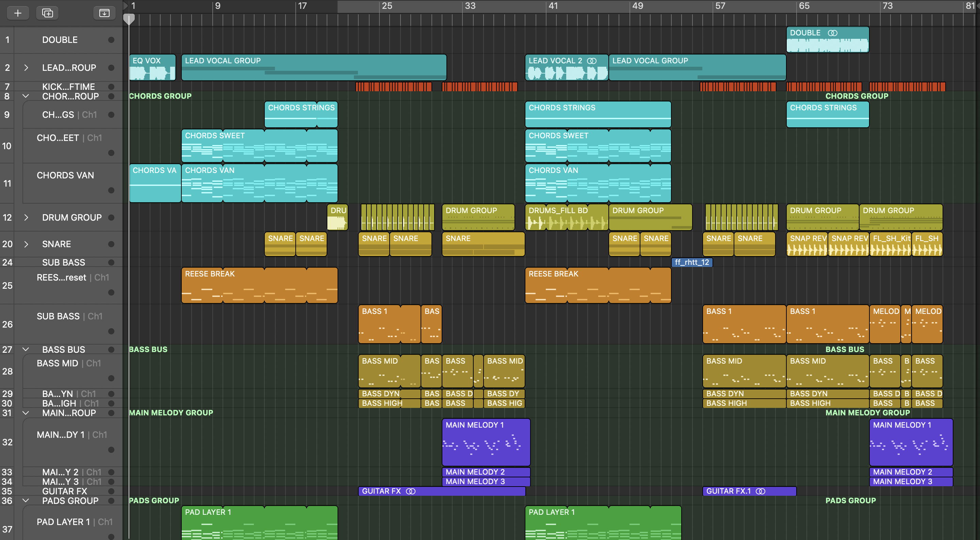This screenshot has width=980, height=540.
Task: Select the DOUBLE audio region
Action: tap(828, 40)
